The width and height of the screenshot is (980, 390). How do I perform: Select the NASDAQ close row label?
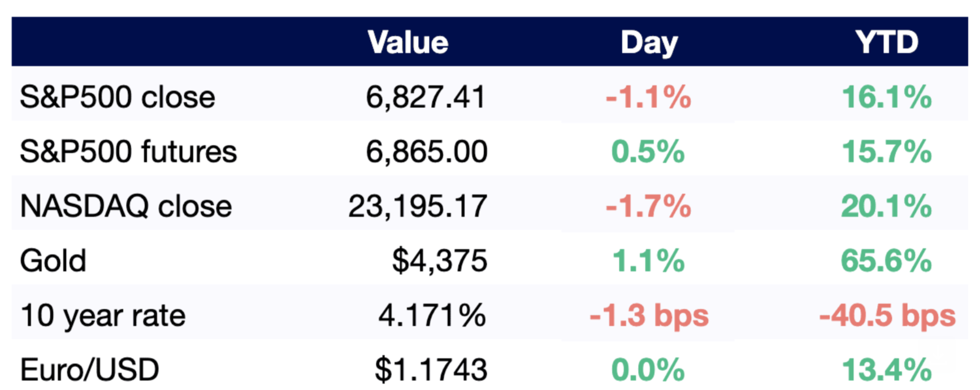tap(126, 206)
